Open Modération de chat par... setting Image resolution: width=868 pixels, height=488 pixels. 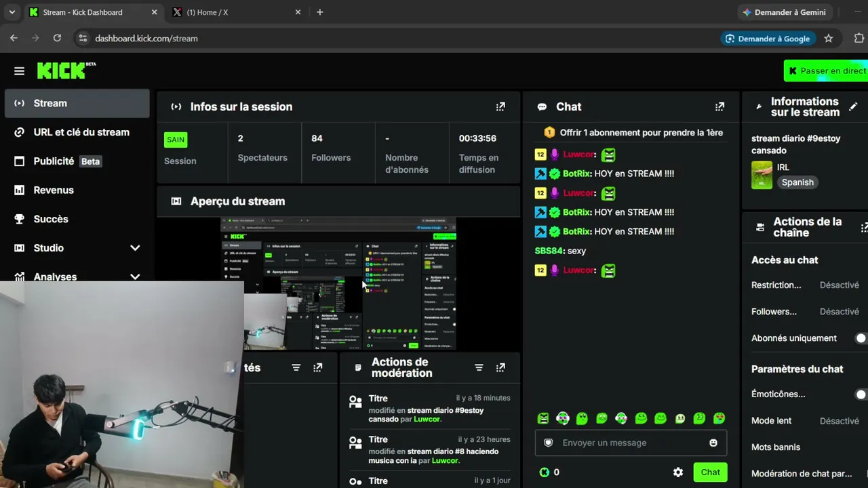coord(802,474)
